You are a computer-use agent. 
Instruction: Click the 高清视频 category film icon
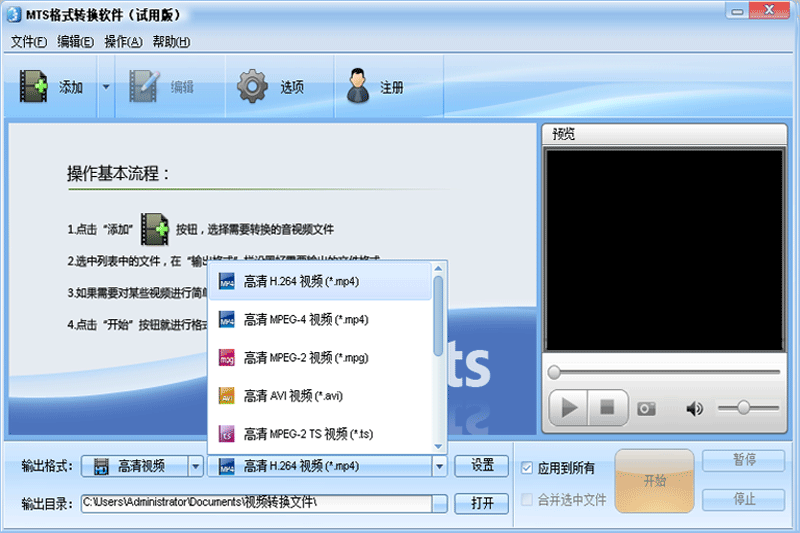click(101, 466)
